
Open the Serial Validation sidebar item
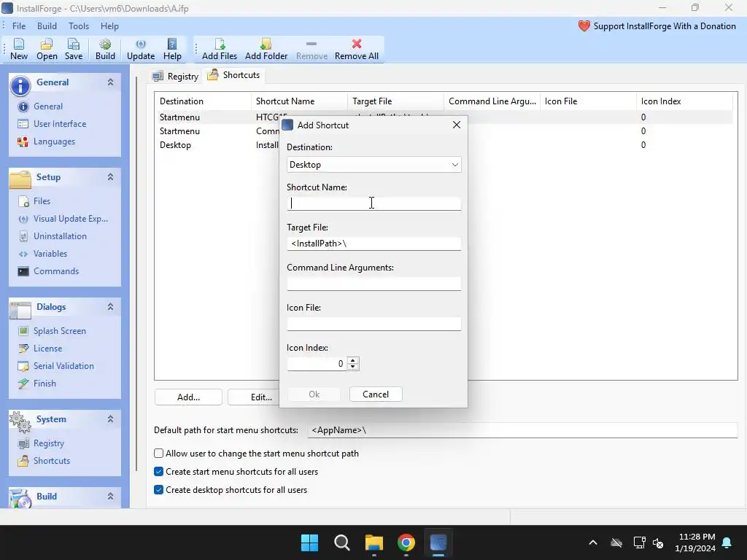[63, 366]
